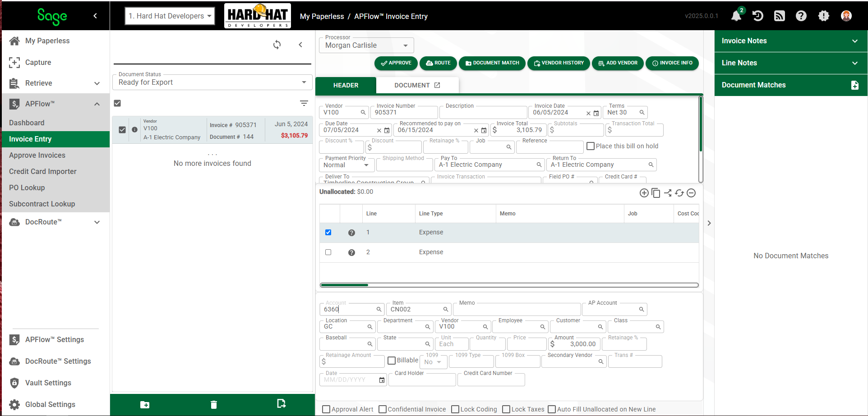Enable the Billable checkbox
Image resolution: width=868 pixels, height=416 pixels.
(x=392, y=361)
